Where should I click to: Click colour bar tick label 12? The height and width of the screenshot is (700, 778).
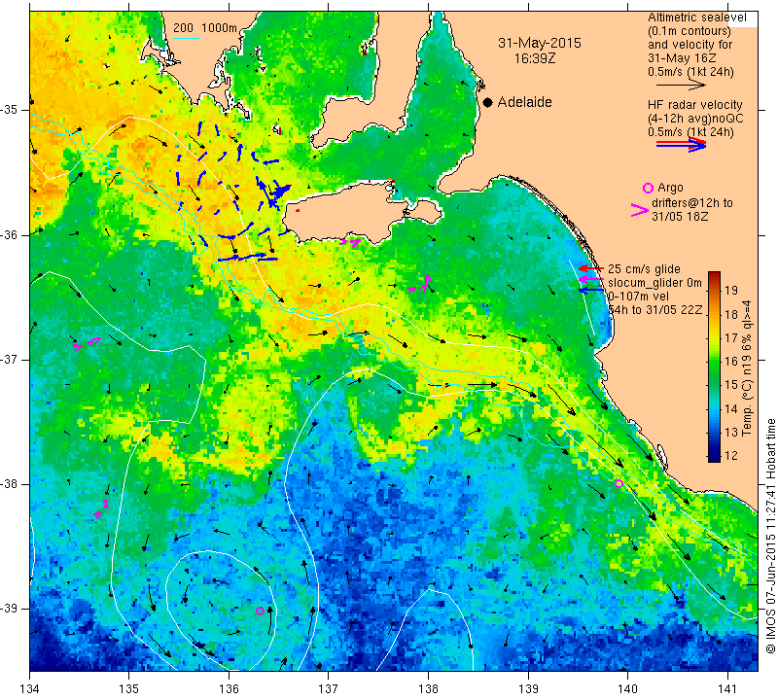[x=731, y=455]
